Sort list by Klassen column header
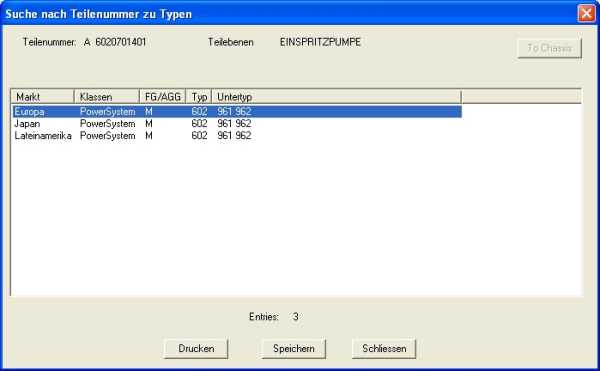Viewport: 600px width, 371px height. coord(107,97)
